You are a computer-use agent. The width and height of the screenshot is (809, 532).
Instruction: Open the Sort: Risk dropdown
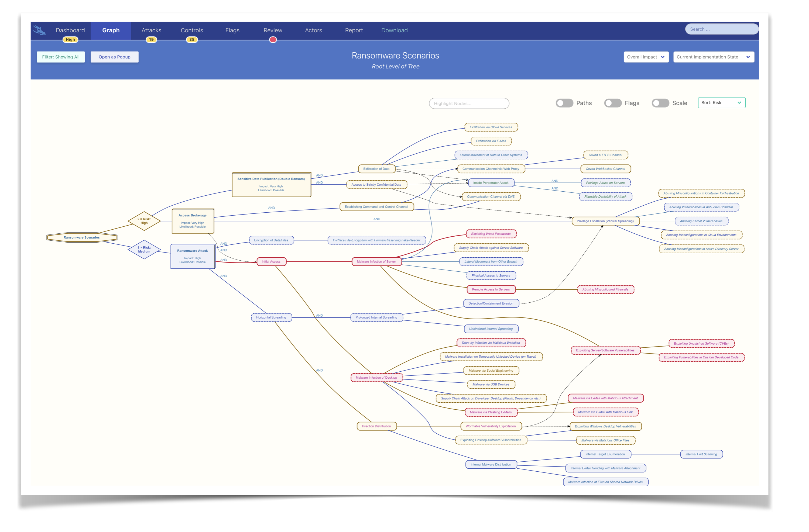pyautogui.click(x=721, y=103)
